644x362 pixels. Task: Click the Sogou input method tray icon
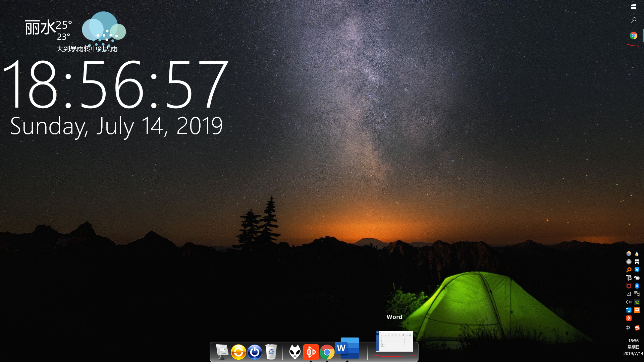637,328
